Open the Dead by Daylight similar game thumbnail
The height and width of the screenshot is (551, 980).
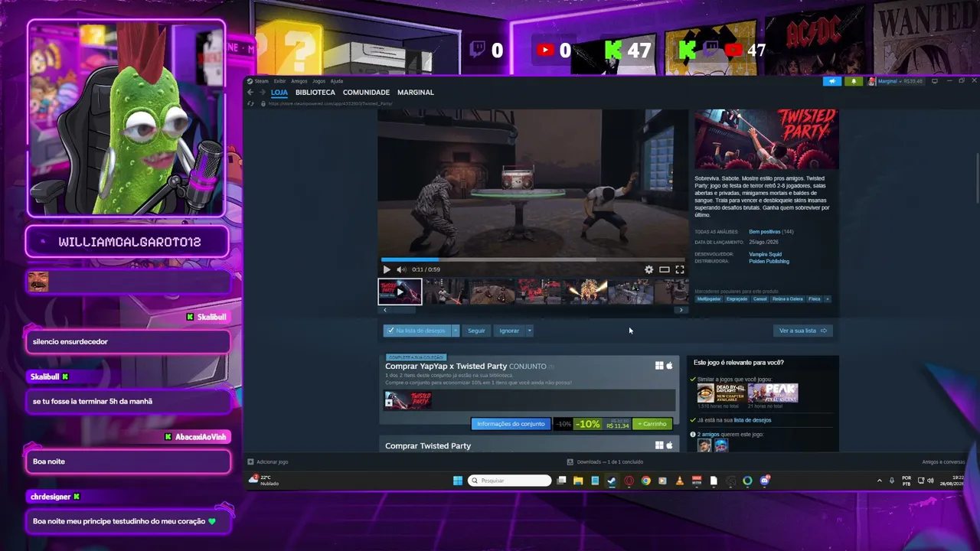(x=720, y=393)
